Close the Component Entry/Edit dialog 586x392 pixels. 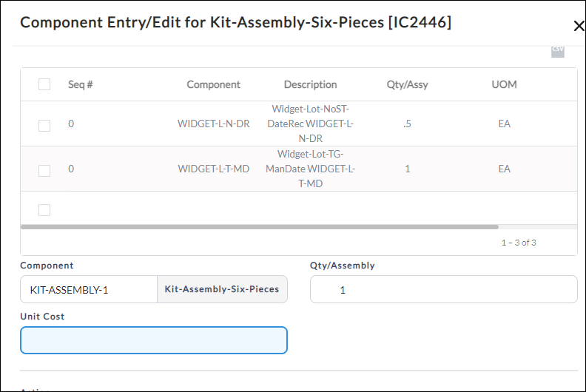coord(579,26)
